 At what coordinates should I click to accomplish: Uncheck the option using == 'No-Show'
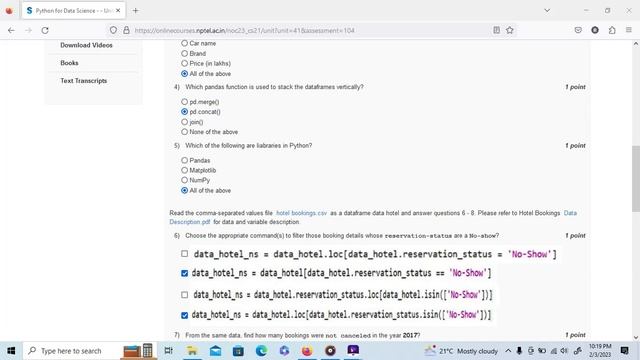pyautogui.click(x=184, y=273)
